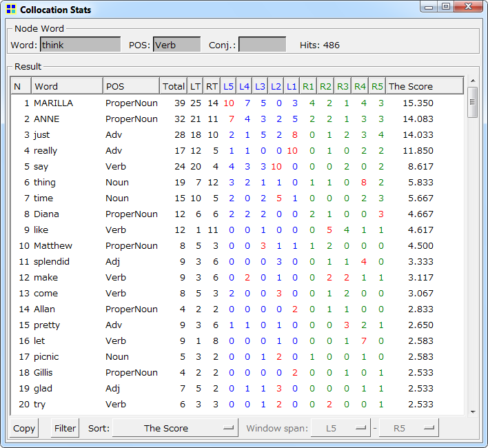
Task: Select the word make in row 12
Action: (45, 278)
